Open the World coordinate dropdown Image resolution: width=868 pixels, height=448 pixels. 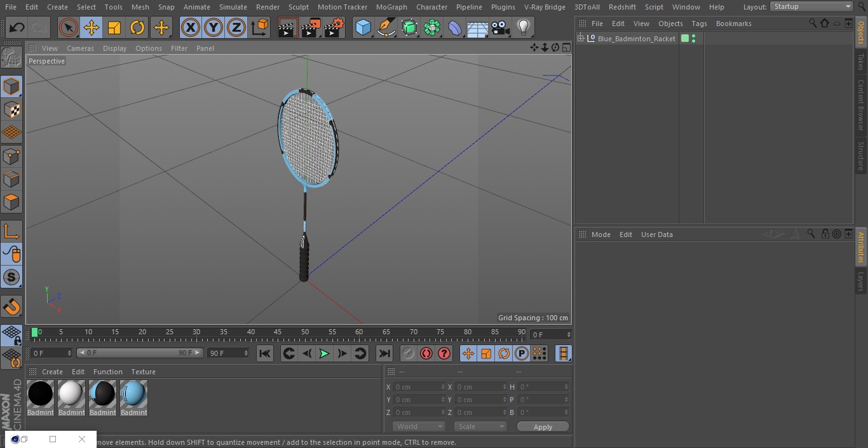coord(419,426)
